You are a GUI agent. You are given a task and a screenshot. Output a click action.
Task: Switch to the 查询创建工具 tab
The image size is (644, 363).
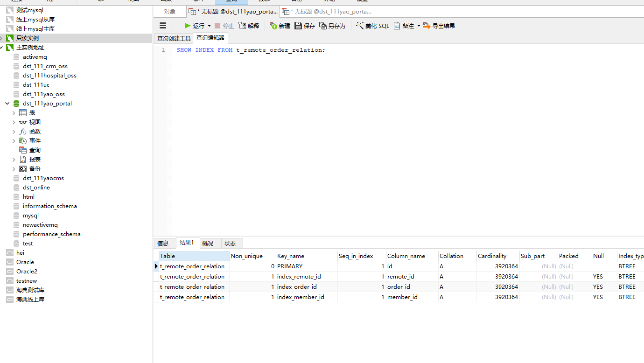point(174,38)
